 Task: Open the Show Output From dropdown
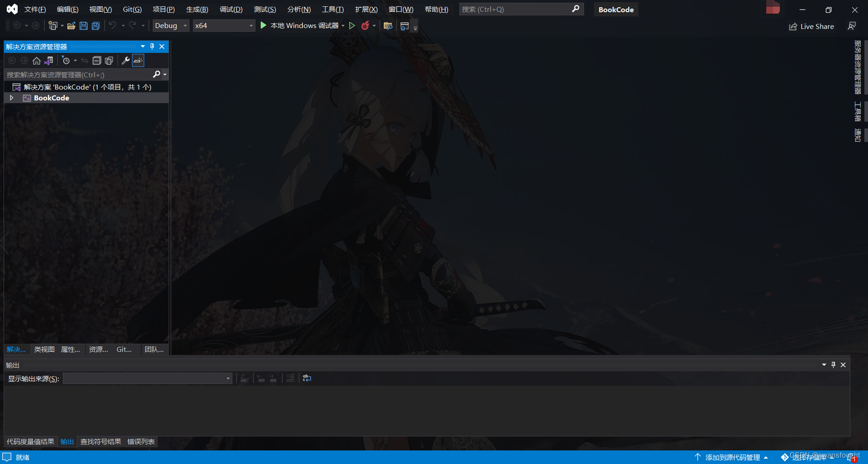click(x=147, y=378)
